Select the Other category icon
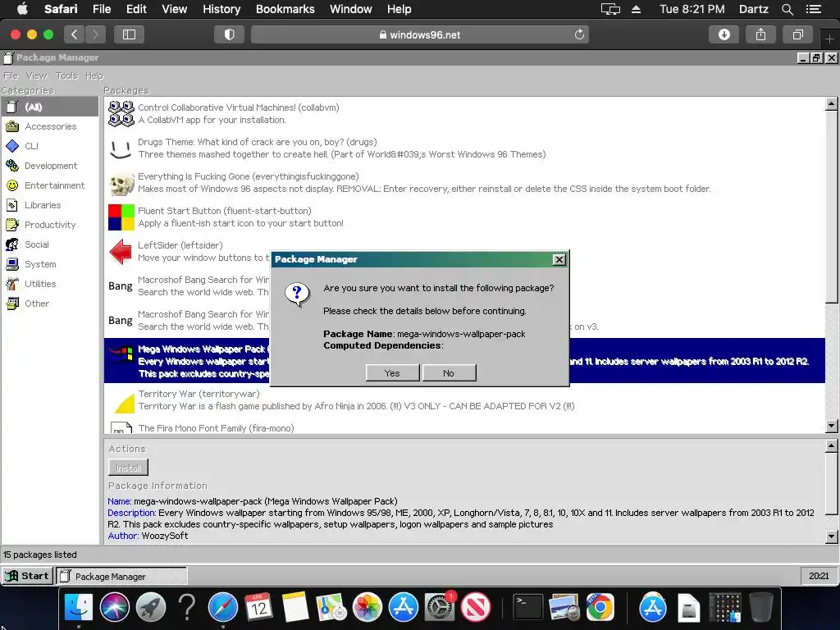The image size is (840, 630). click(12, 304)
